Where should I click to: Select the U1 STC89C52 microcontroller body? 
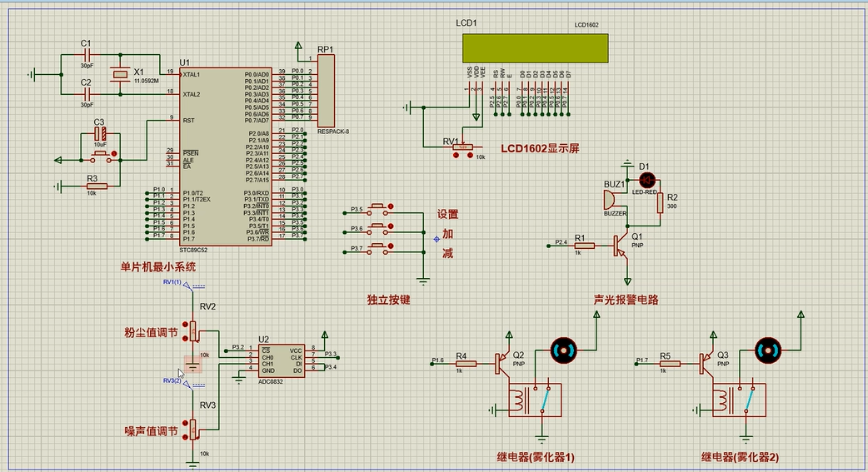tap(225, 154)
